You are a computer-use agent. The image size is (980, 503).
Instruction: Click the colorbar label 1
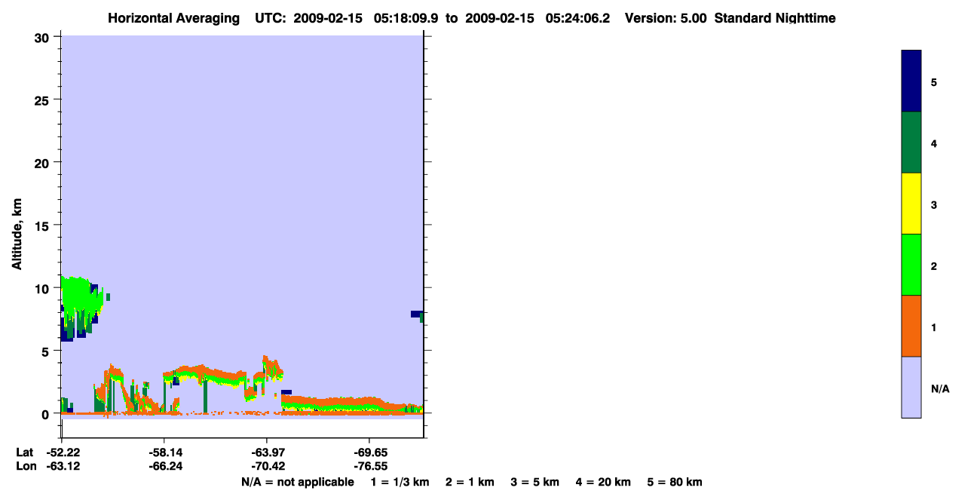point(934,327)
